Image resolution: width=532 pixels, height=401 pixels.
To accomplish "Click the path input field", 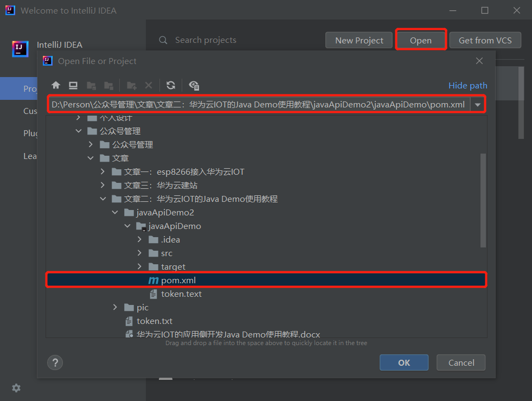I will pos(259,105).
